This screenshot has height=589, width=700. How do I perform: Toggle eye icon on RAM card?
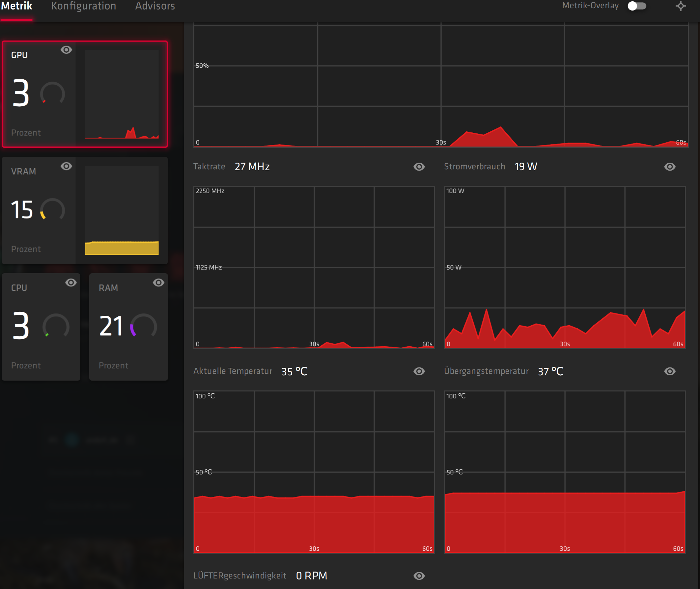click(x=158, y=283)
